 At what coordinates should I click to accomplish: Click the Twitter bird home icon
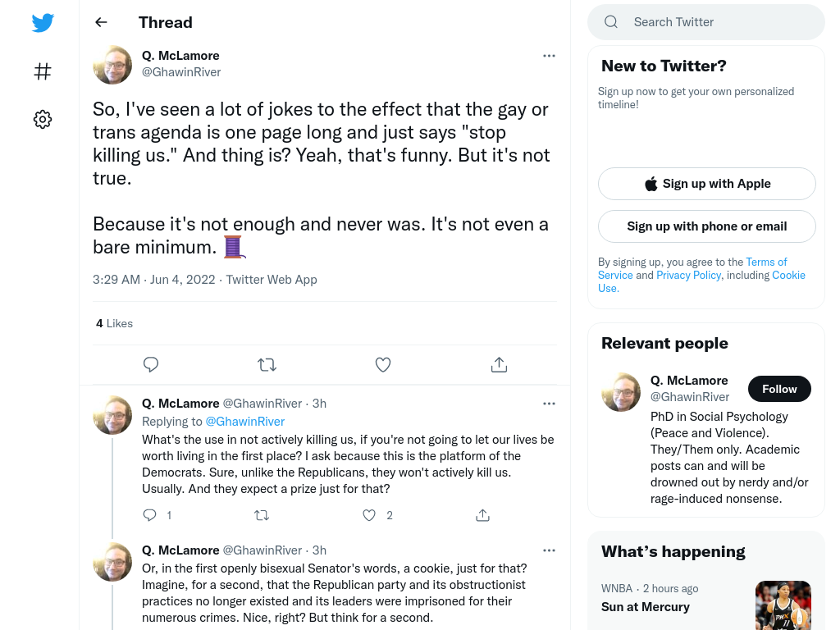[x=43, y=22]
